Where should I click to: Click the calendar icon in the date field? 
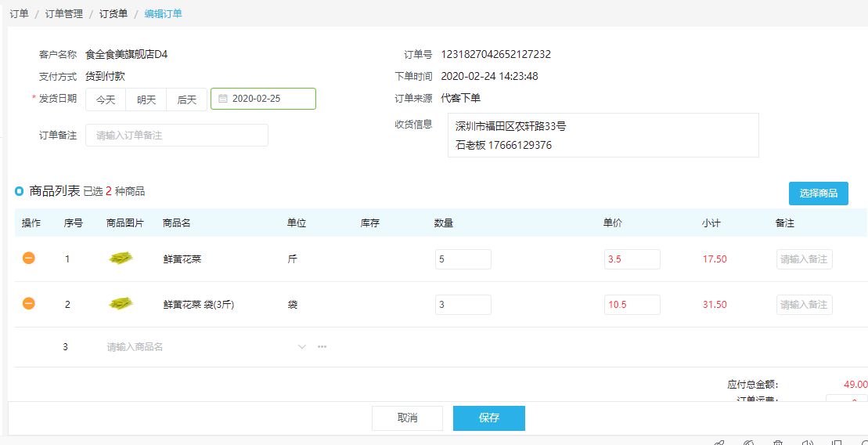(223, 99)
